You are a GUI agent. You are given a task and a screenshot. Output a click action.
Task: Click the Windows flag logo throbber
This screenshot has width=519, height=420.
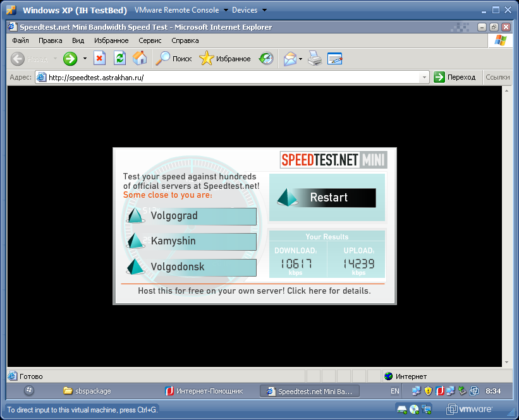pyautogui.click(x=501, y=40)
